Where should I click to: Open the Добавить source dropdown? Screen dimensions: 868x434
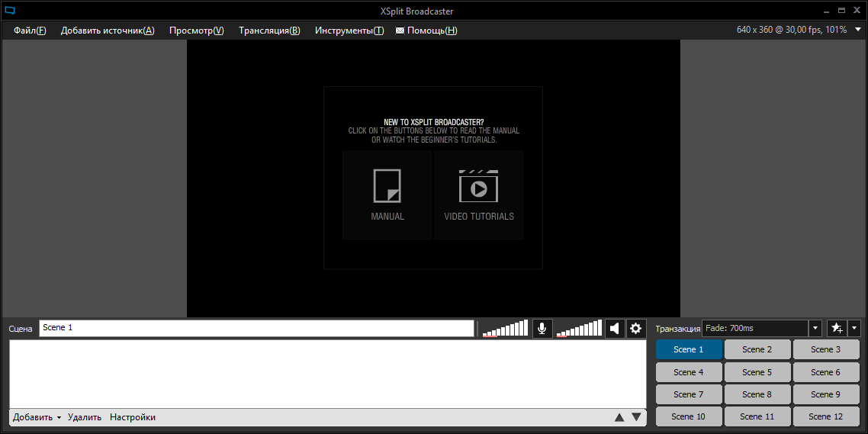(x=37, y=417)
